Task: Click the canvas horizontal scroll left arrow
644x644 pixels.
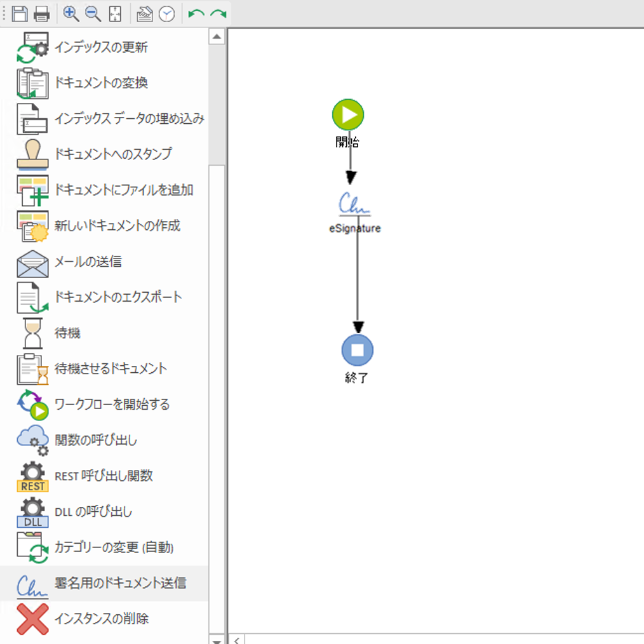Action: point(237,640)
